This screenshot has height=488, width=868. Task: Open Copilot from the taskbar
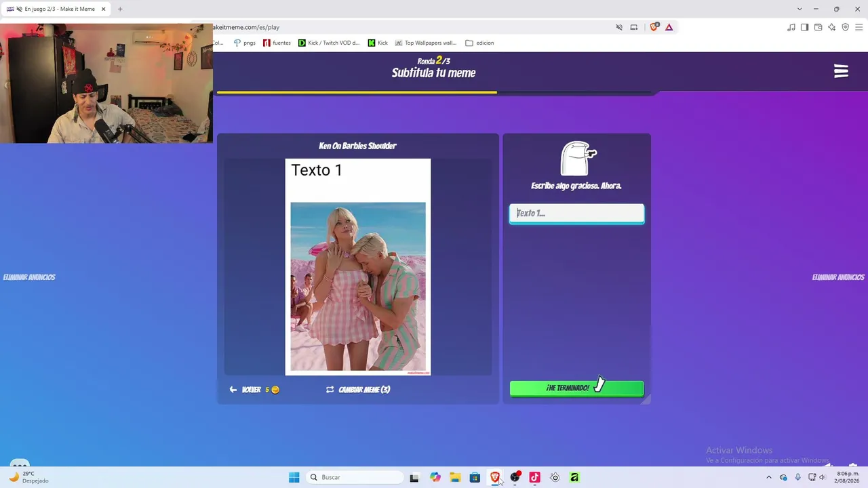(x=435, y=477)
